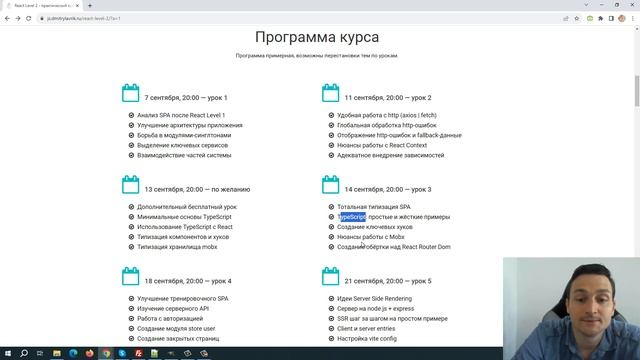Click the browser forward arrow
The image size is (640, 360).
tap(18, 18)
